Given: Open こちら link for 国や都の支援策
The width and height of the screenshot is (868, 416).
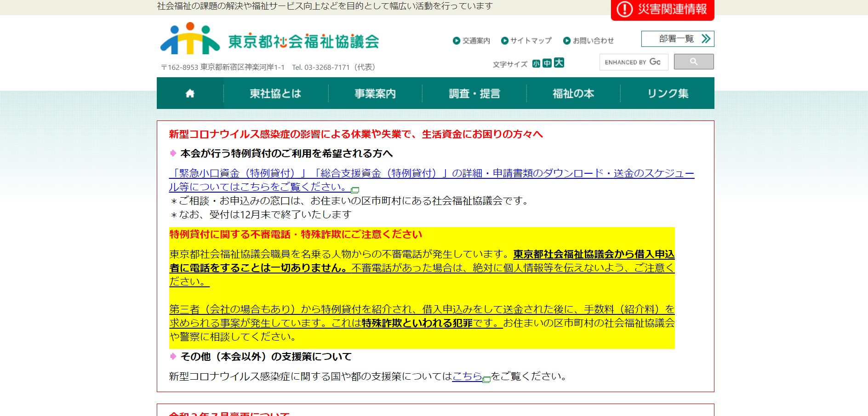Looking at the screenshot, I should (x=467, y=376).
